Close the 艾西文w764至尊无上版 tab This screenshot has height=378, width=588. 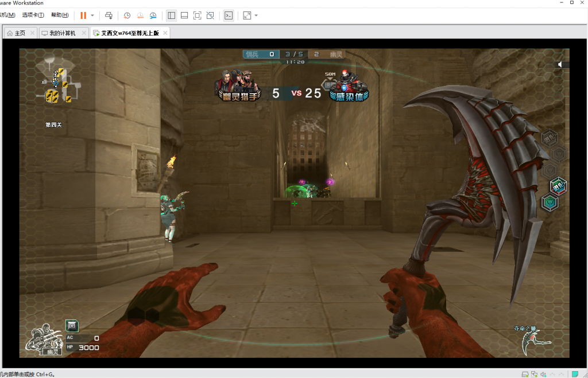[165, 33]
